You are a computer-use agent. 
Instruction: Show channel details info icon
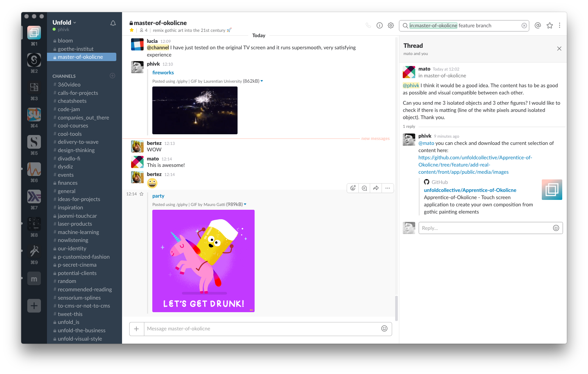click(380, 25)
